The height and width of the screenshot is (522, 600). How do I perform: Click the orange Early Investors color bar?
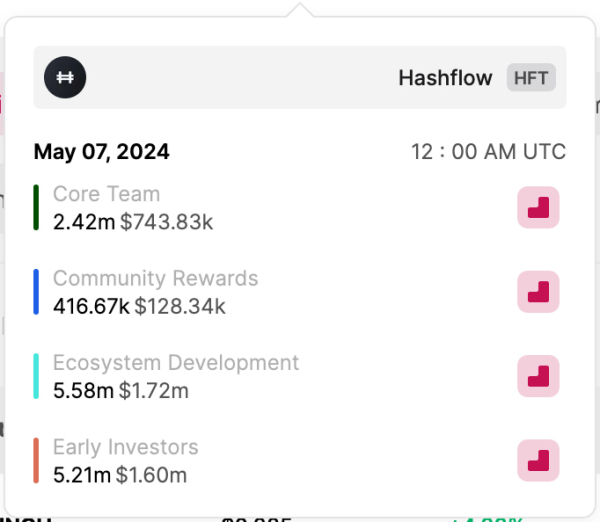pyautogui.click(x=36, y=460)
